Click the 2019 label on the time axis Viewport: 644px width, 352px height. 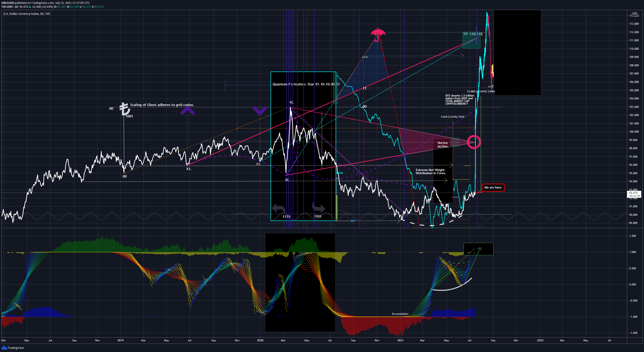click(121, 340)
